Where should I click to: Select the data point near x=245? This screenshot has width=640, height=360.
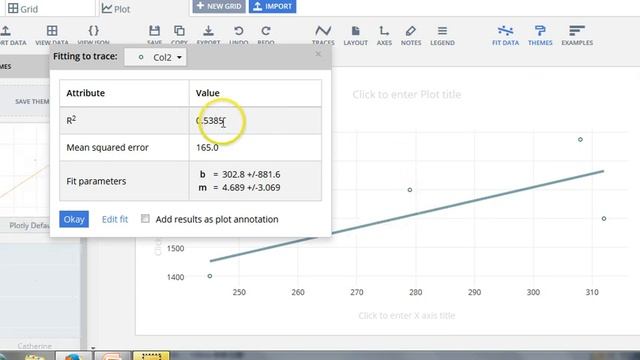[x=210, y=276]
